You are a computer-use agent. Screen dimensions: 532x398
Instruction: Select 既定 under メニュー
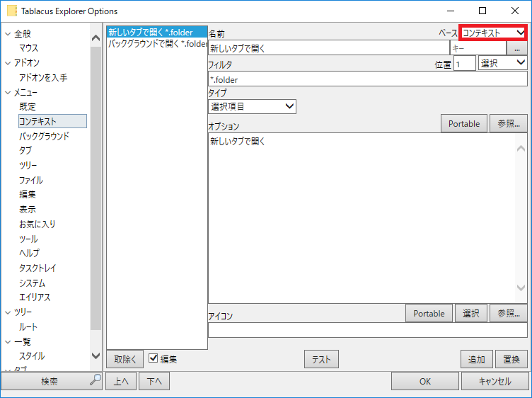coord(28,107)
